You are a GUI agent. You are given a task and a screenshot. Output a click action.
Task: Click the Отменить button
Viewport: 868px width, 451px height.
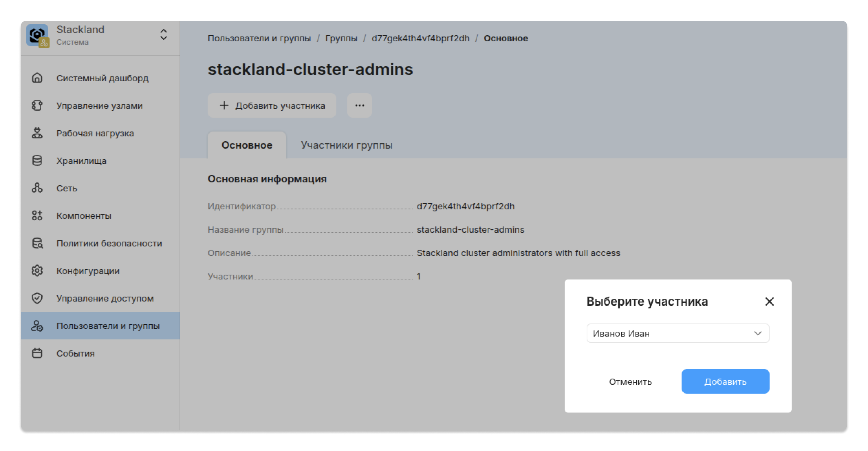pos(630,381)
